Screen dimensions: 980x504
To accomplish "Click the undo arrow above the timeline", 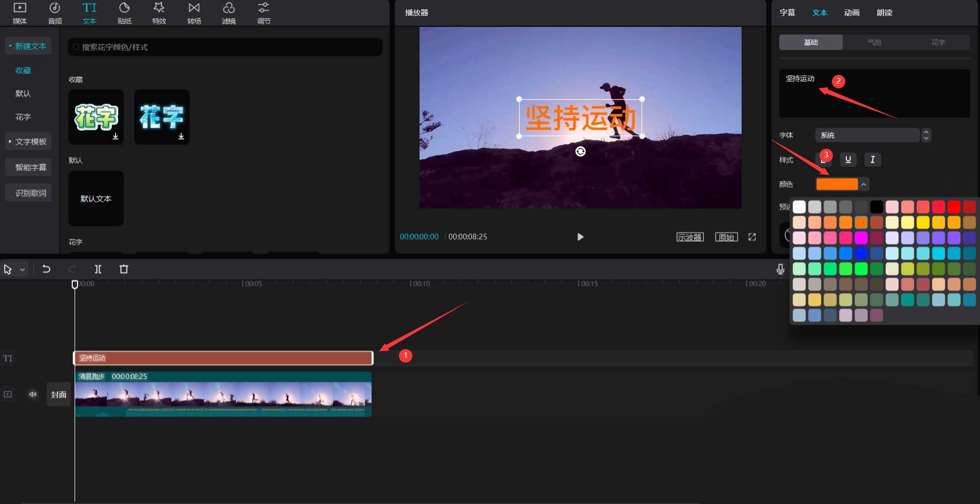I will (x=46, y=269).
